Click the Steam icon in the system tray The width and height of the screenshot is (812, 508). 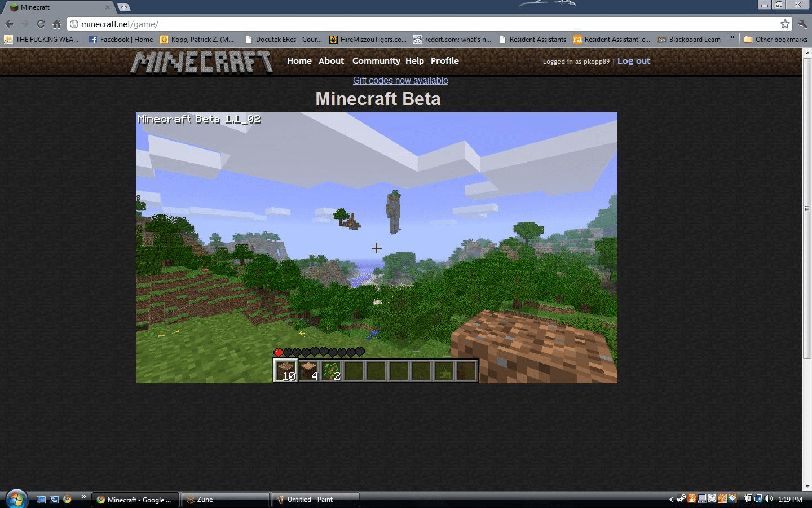coord(681,498)
